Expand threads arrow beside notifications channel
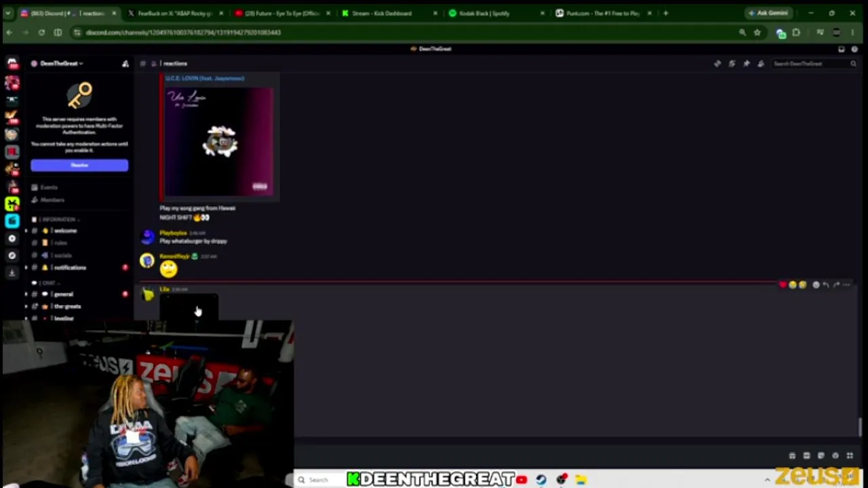This screenshot has width=868, height=488. tap(26, 268)
